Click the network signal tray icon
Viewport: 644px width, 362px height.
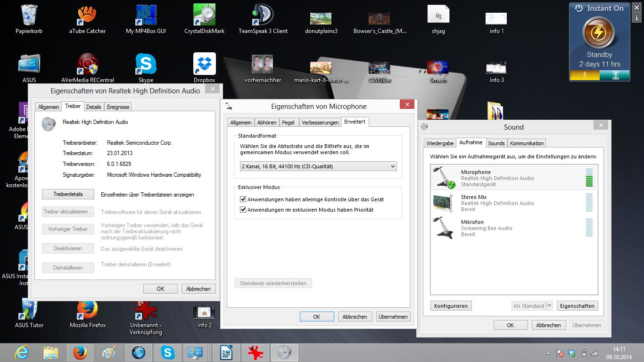(594, 353)
